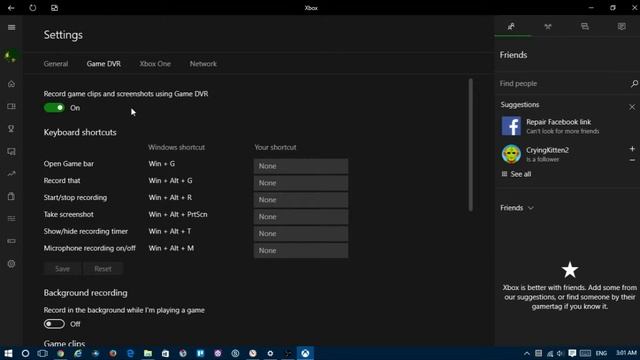Launch Chrome from the taskbar
The width and height of the screenshot is (640, 360).
pyautogui.click(x=60, y=353)
